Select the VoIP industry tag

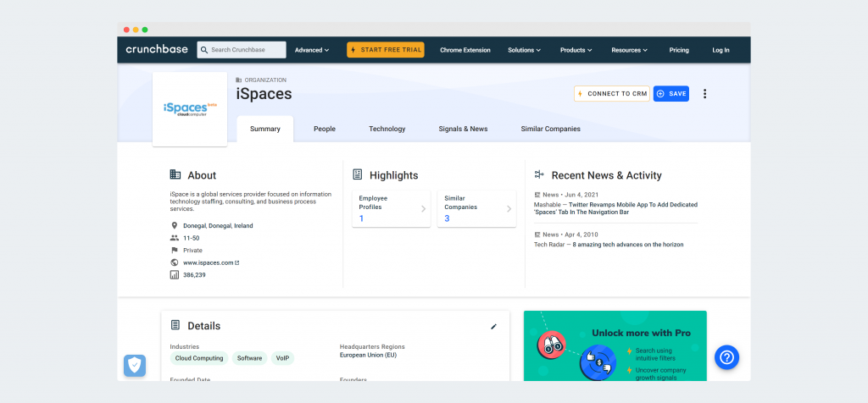point(283,358)
